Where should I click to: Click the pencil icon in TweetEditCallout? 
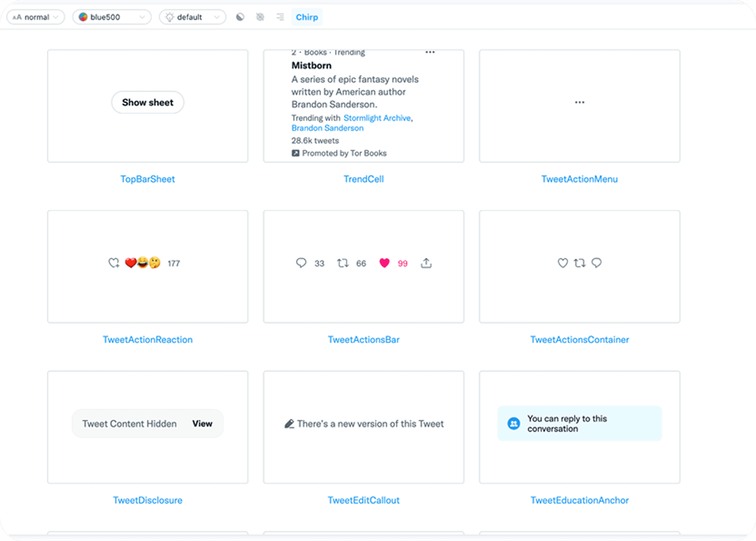pyautogui.click(x=289, y=423)
